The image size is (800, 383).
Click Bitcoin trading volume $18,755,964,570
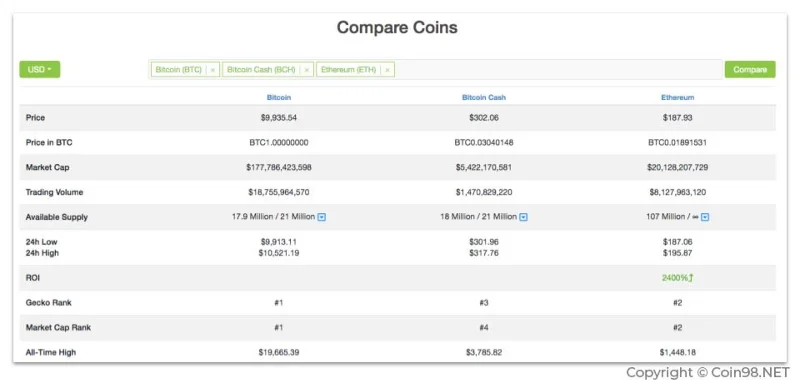[x=279, y=192]
